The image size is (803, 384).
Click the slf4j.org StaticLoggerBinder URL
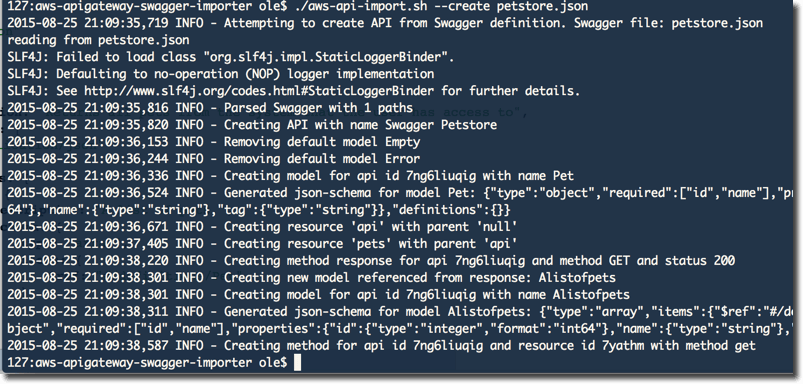click(x=259, y=91)
